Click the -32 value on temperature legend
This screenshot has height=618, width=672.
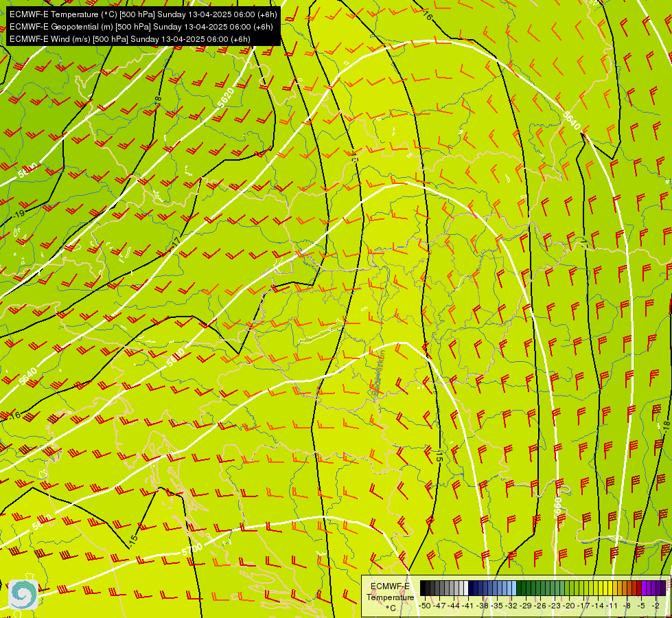[511, 606]
